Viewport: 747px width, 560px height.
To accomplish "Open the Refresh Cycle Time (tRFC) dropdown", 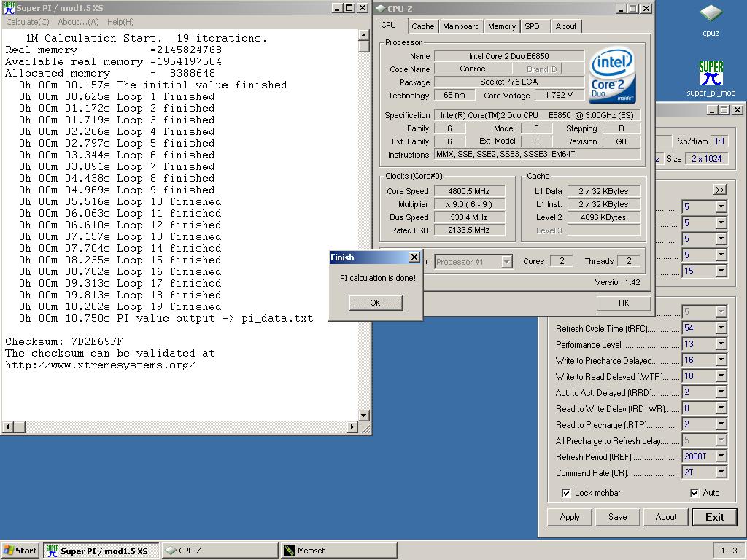I will [x=721, y=328].
